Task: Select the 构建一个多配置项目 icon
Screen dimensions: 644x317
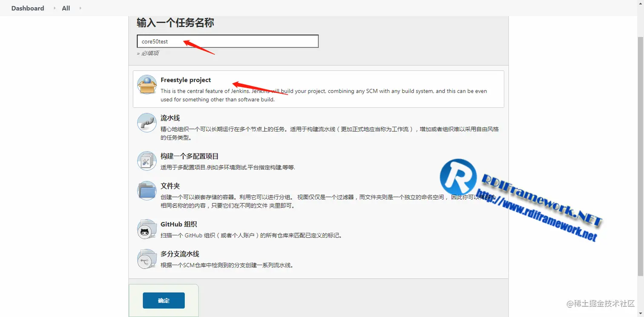Action: (147, 161)
